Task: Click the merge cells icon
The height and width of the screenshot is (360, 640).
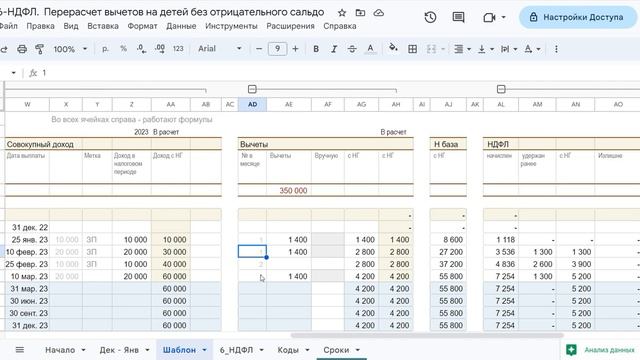Action: (431, 49)
